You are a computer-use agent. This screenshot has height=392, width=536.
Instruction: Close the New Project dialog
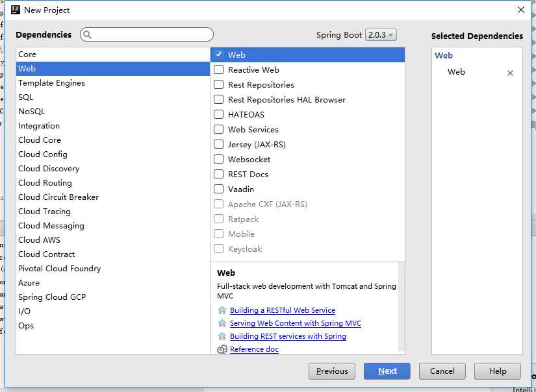pyautogui.click(x=521, y=10)
